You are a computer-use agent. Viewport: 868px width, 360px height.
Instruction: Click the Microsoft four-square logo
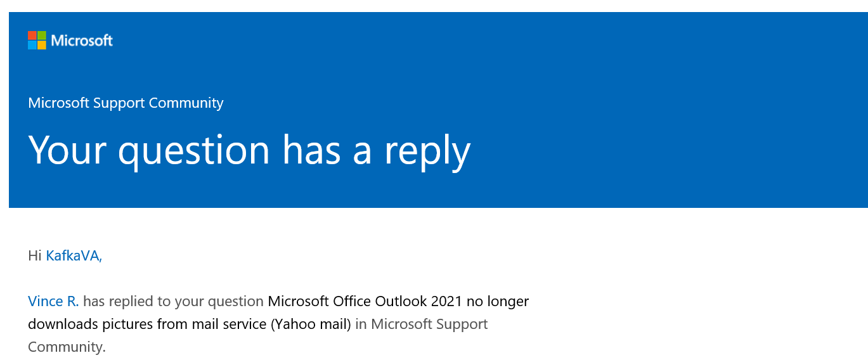tap(37, 41)
